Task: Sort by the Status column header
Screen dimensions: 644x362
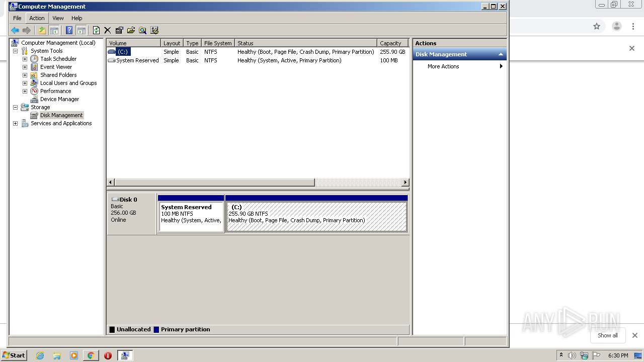Action: click(x=306, y=43)
